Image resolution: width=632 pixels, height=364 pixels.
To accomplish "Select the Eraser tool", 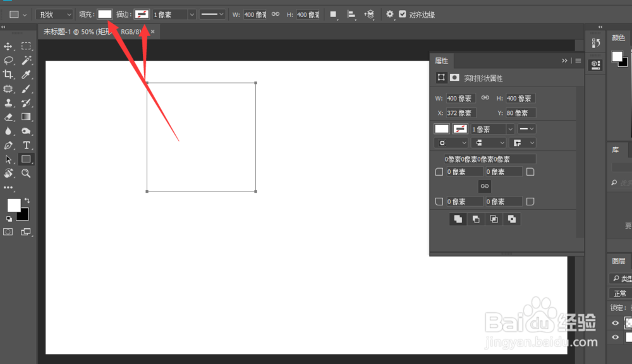I will point(8,117).
